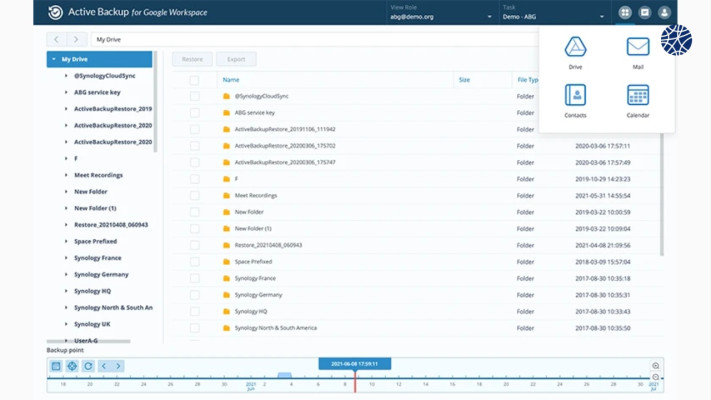This screenshot has width=711, height=400.
Task: Check the Restore_20210408_060943 row checkbox
Action: [x=195, y=245]
